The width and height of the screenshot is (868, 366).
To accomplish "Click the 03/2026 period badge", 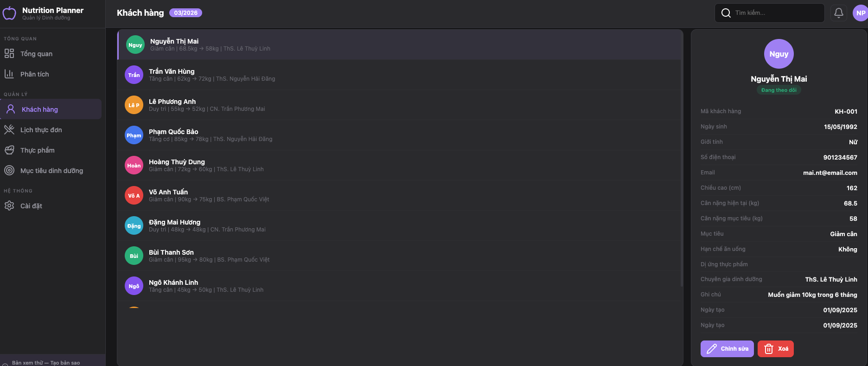I will point(185,13).
